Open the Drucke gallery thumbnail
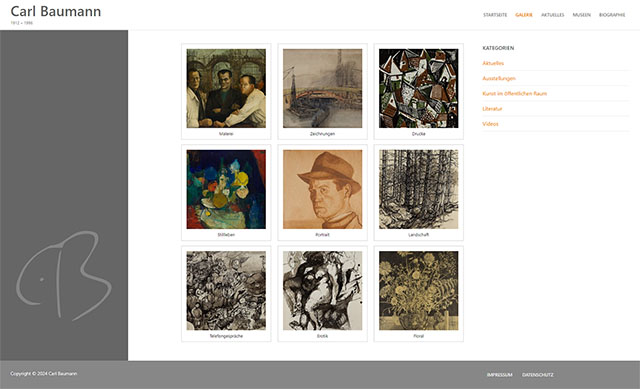This screenshot has width=640, height=389. [x=419, y=89]
